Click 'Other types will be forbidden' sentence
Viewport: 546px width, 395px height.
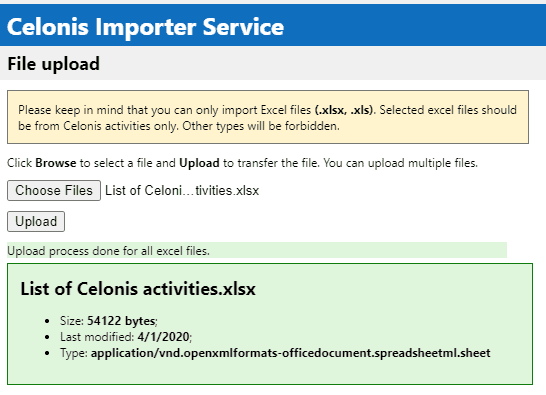[x=261, y=126]
